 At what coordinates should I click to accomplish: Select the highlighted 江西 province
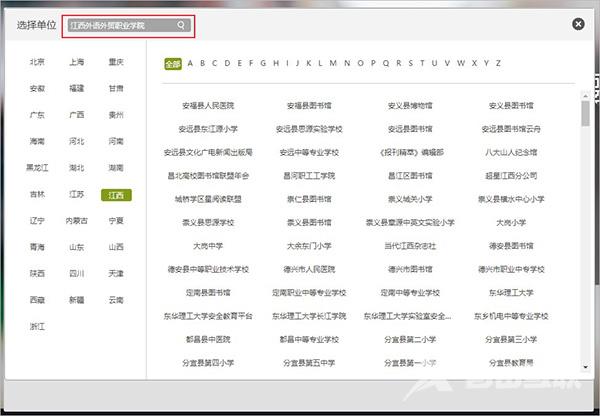pos(116,194)
